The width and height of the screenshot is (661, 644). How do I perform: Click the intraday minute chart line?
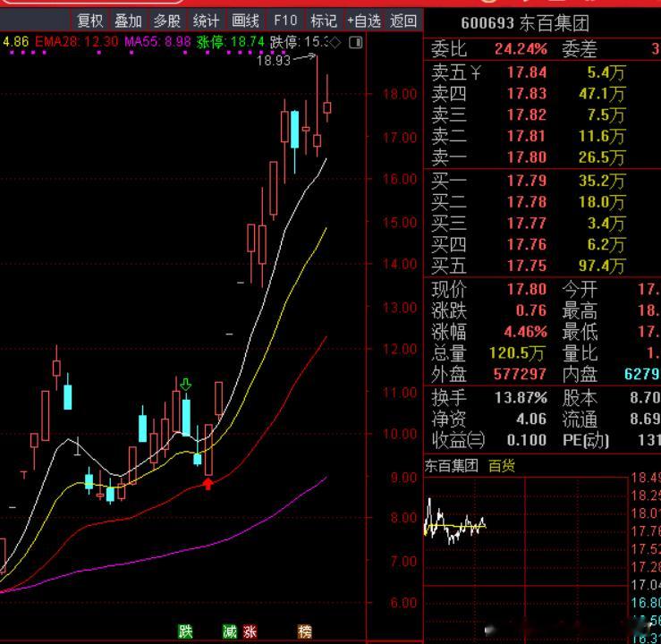(455, 522)
